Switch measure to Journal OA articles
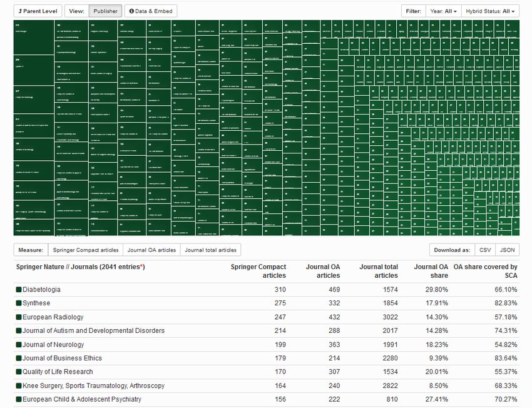532x408 pixels. [x=151, y=250]
